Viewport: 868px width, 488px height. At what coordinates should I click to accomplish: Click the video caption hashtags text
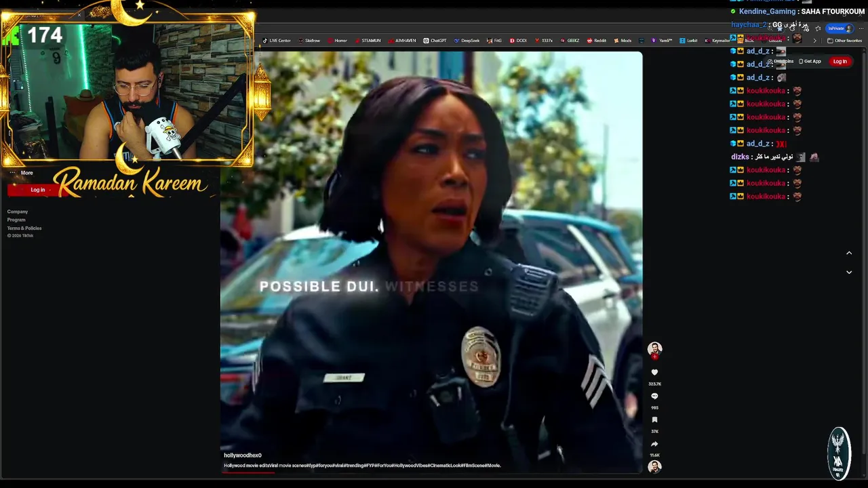362,466
